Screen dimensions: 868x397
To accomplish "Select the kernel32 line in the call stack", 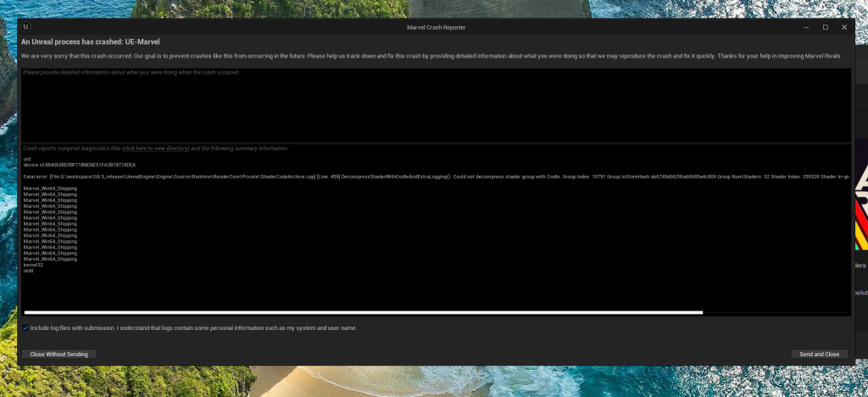I will click(x=35, y=265).
